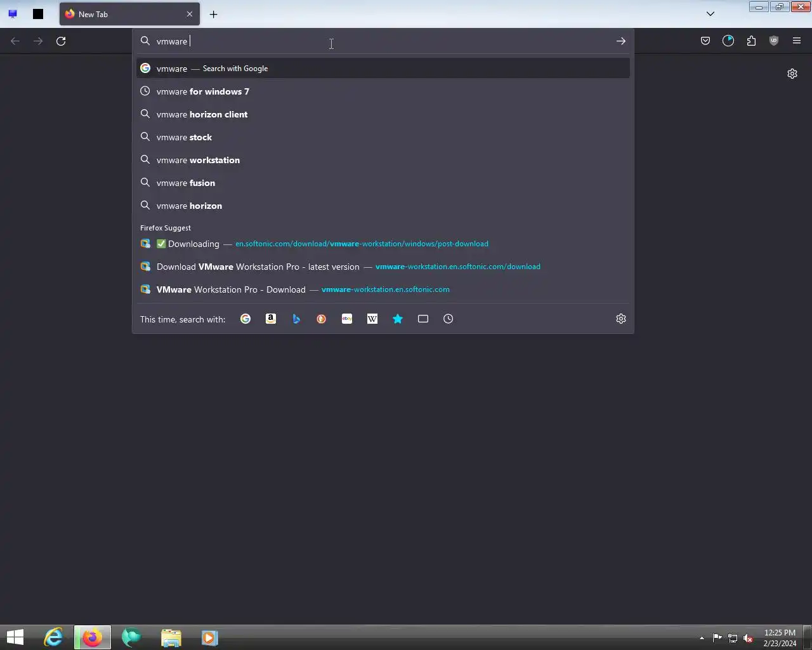
Task: Open new tab page personalize gear
Action: pos(792,74)
